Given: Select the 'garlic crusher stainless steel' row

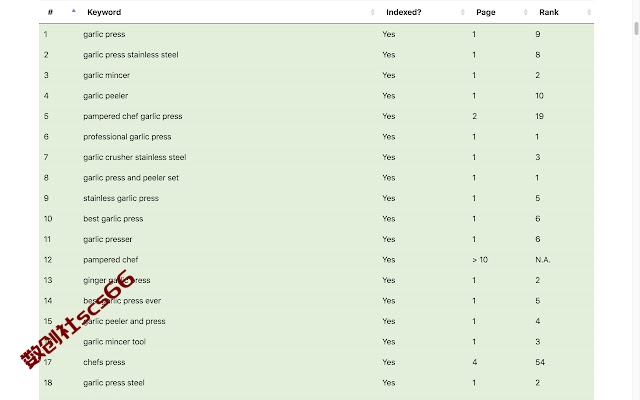Looking at the screenshot, I should [x=316, y=157].
